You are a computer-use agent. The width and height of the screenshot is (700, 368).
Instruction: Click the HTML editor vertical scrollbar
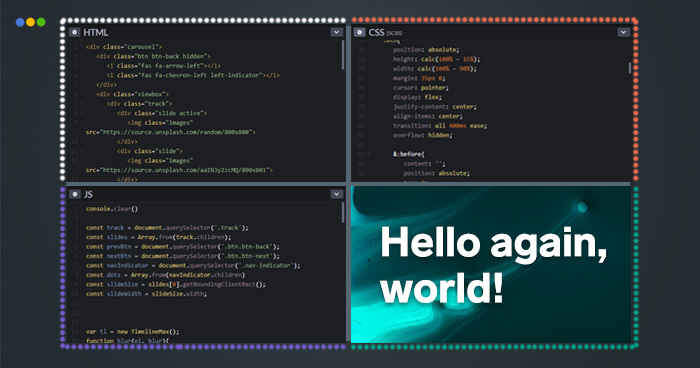343,55
